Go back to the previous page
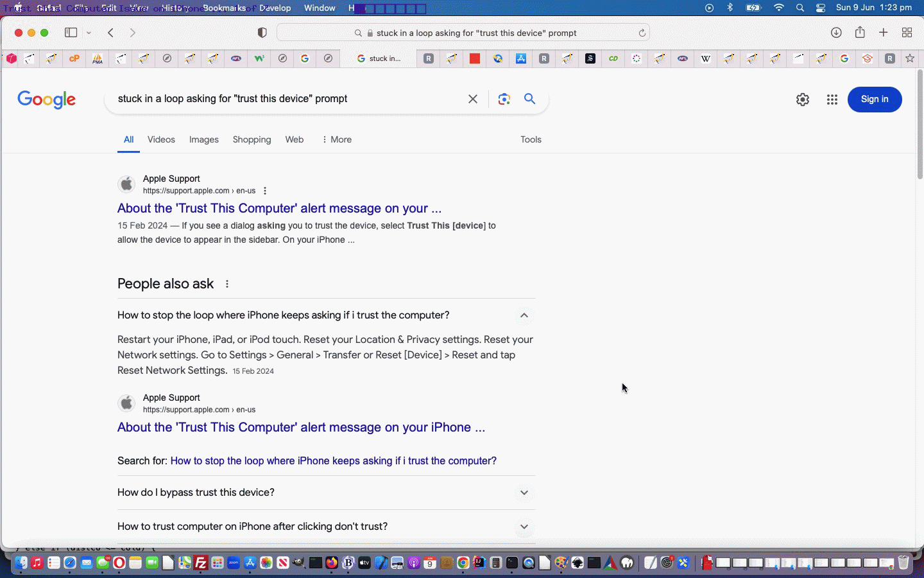The width and height of the screenshot is (924, 578). pyautogui.click(x=111, y=33)
